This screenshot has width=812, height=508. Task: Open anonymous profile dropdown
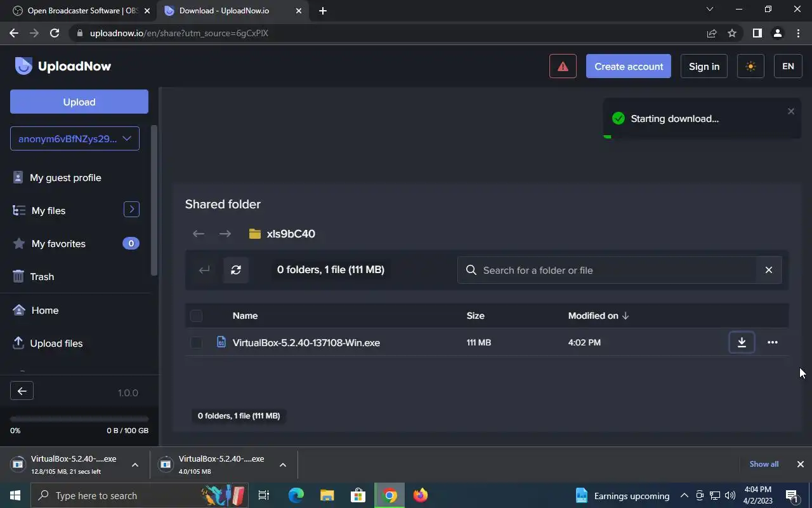point(75,138)
